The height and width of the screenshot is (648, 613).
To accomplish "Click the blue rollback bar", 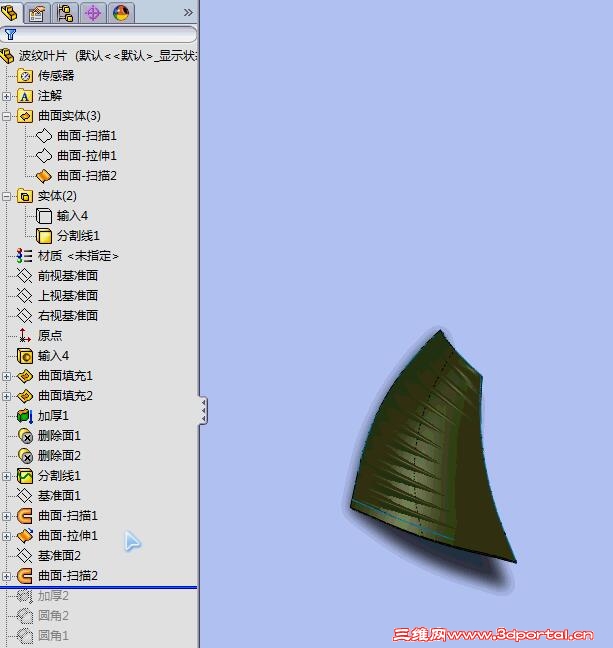I will pyautogui.click(x=98, y=587).
